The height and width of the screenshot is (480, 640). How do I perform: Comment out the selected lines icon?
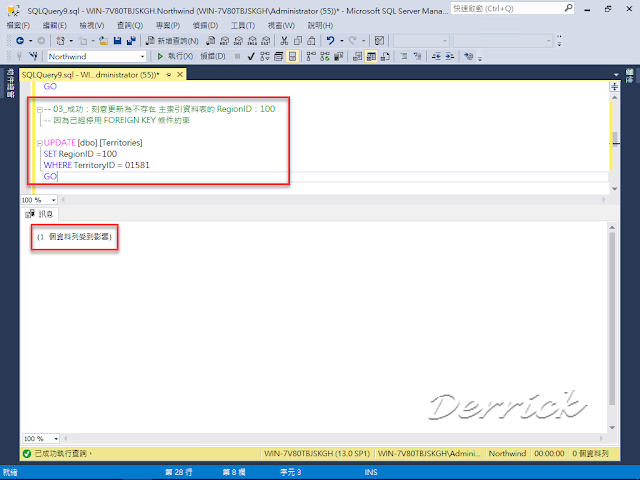pyautogui.click(x=404, y=56)
